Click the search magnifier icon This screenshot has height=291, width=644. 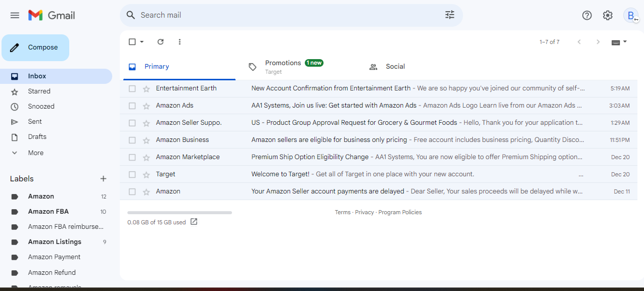tap(131, 15)
